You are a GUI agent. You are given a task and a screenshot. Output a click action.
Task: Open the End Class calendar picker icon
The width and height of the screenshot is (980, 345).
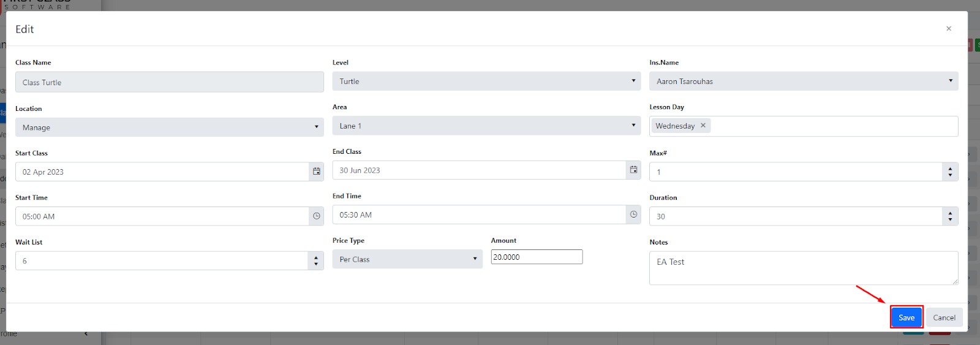pos(633,170)
